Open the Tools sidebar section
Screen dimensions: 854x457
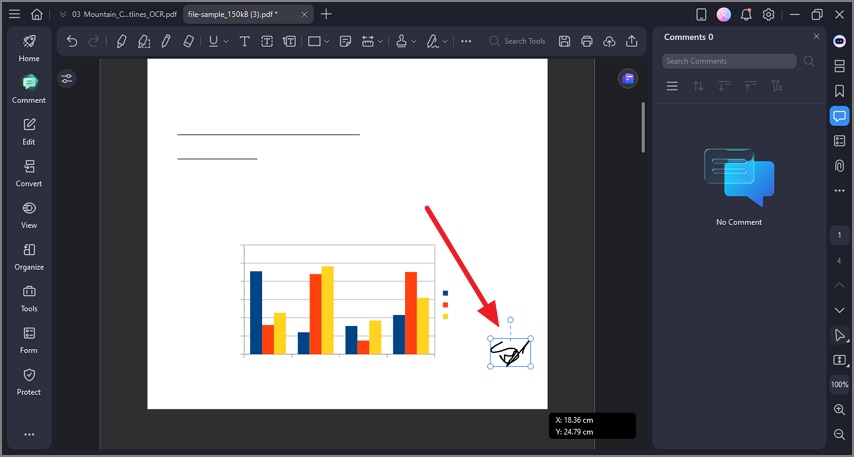coord(29,298)
